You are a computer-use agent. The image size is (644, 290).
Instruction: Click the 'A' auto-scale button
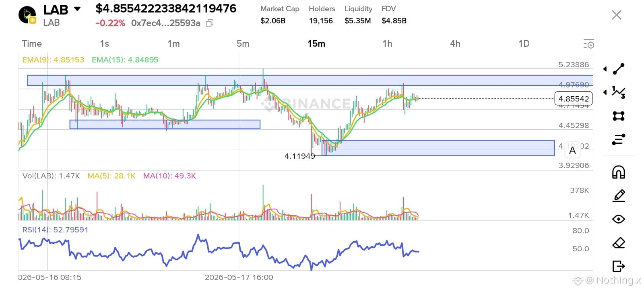[x=572, y=151]
